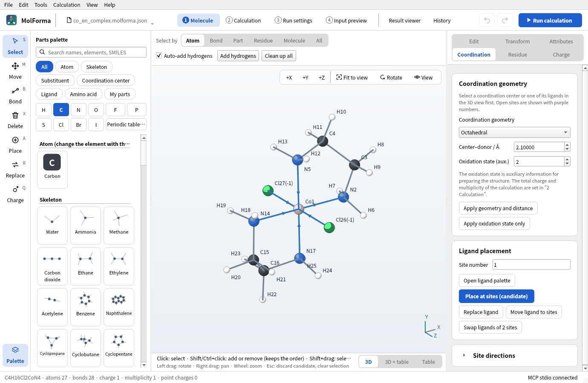Switch to the Replace tool
The height and width of the screenshot is (383, 588).
tap(15, 169)
